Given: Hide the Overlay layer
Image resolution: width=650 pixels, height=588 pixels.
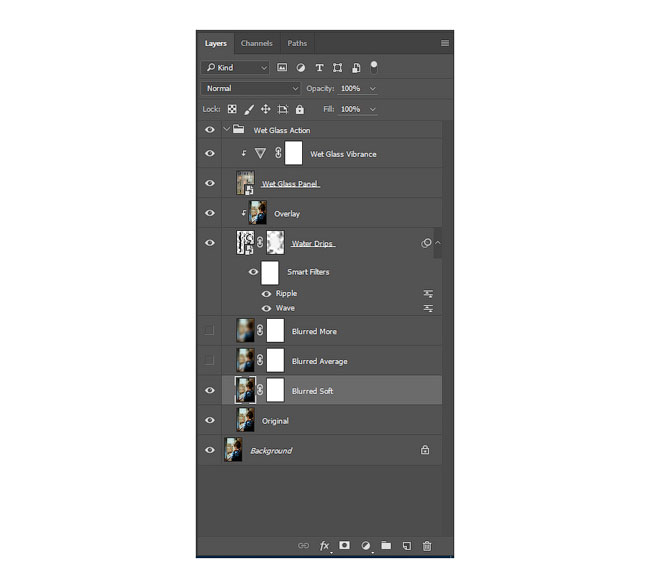Looking at the screenshot, I should [210, 213].
